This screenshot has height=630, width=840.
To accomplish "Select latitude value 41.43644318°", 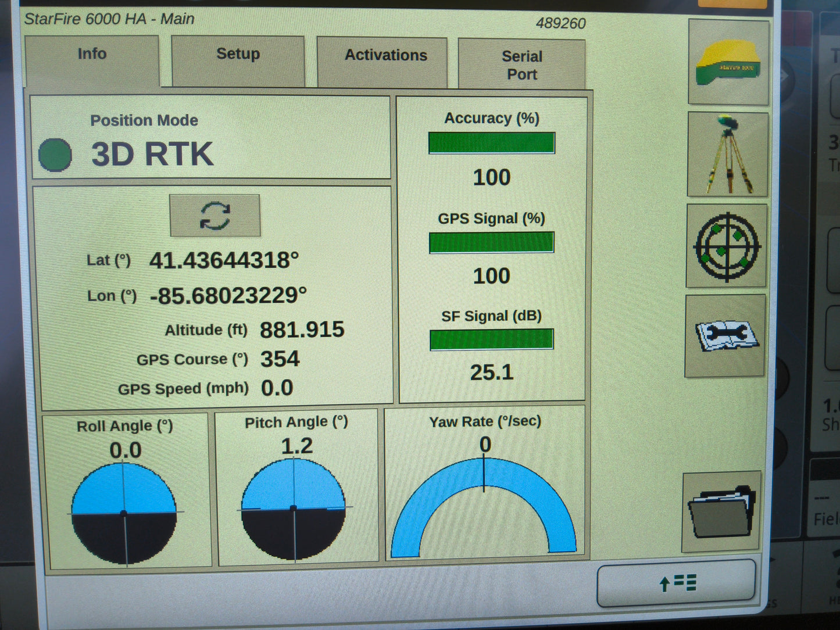I will click(224, 260).
